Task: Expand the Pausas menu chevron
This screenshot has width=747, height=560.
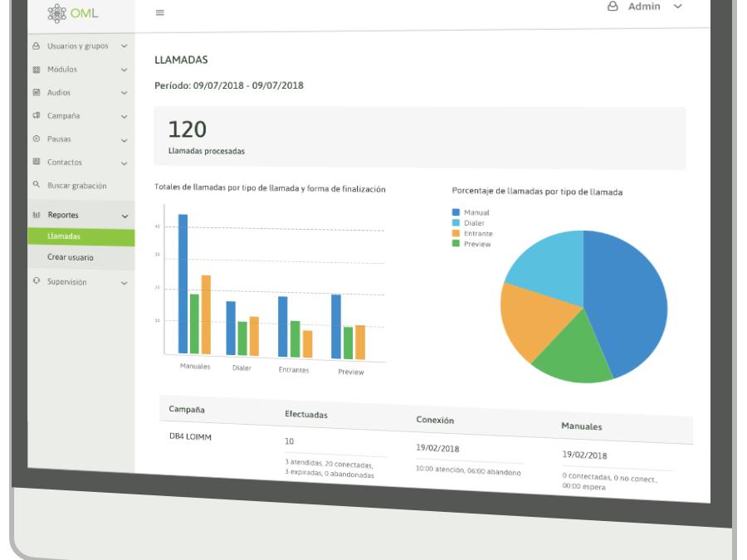Action: coord(124,140)
